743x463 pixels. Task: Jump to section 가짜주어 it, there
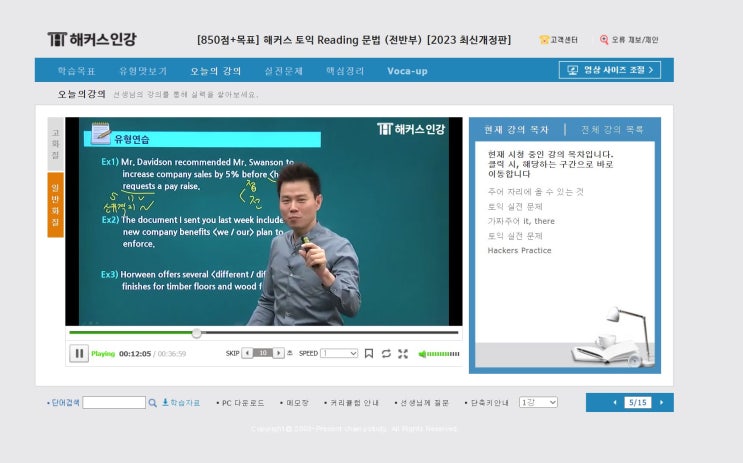521,221
